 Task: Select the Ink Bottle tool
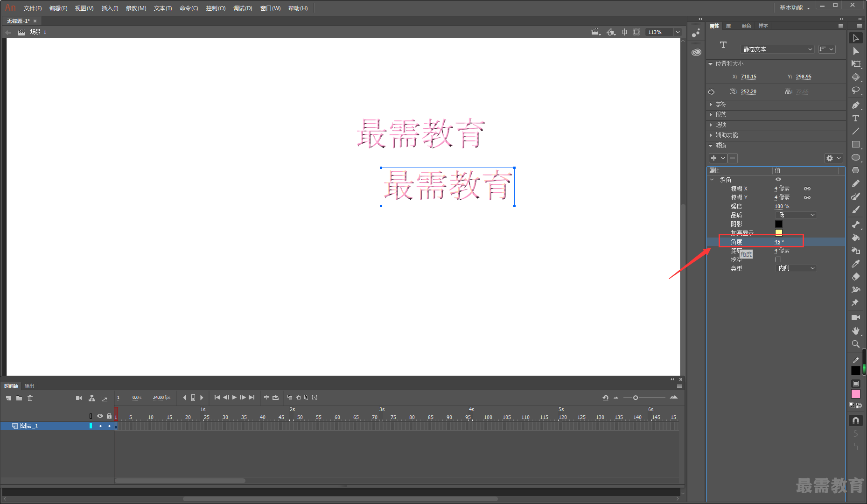(x=856, y=251)
